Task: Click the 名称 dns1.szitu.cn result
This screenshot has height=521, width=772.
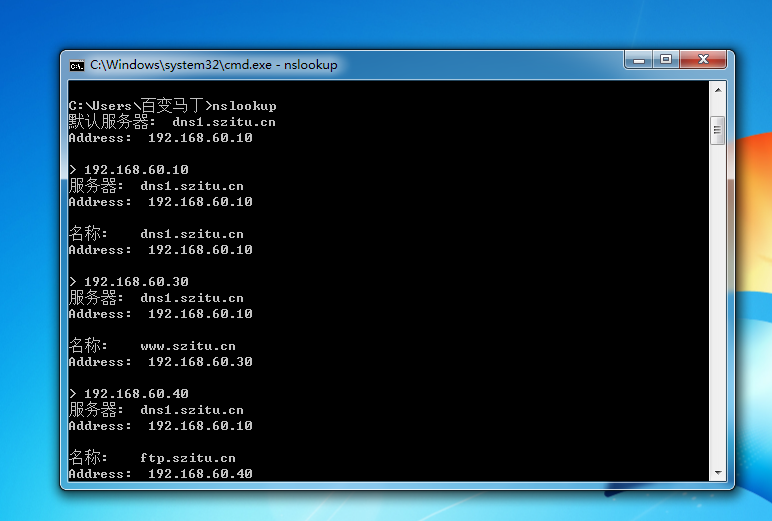Action: pos(156,234)
